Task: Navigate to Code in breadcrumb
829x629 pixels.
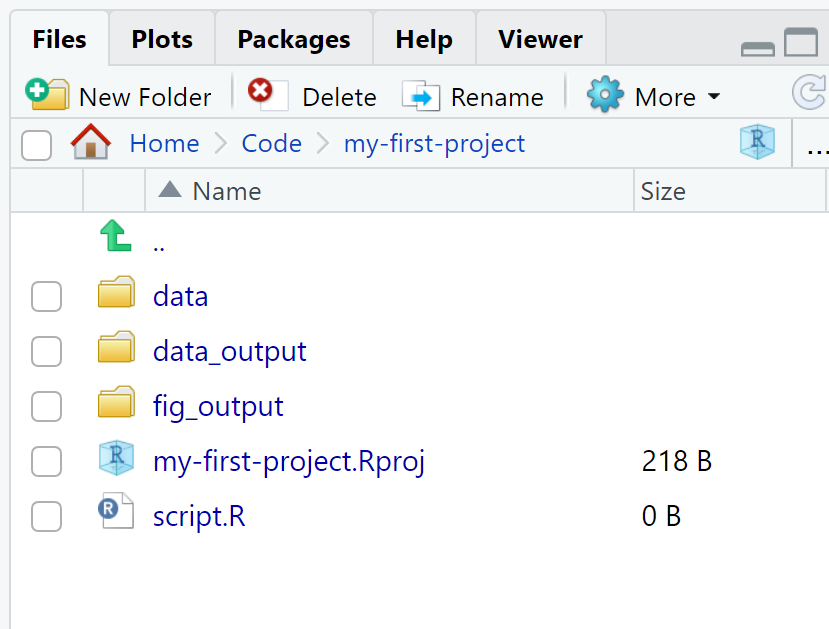Action: pyautogui.click(x=271, y=143)
